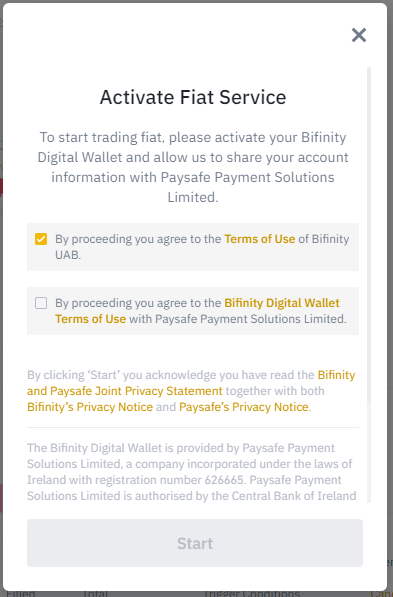Viewport: 393px width, 597px height.
Task: Open Bifinity and Paysafe Joint Privacy Statement
Action: pyautogui.click(x=191, y=383)
